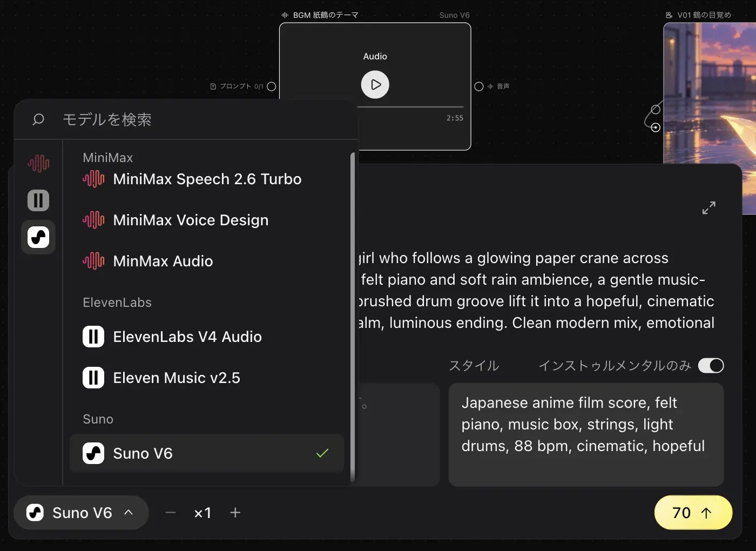Image resolution: width=756 pixels, height=551 pixels.
Task: Select Suno provider icon in sidebar
Action: point(38,237)
